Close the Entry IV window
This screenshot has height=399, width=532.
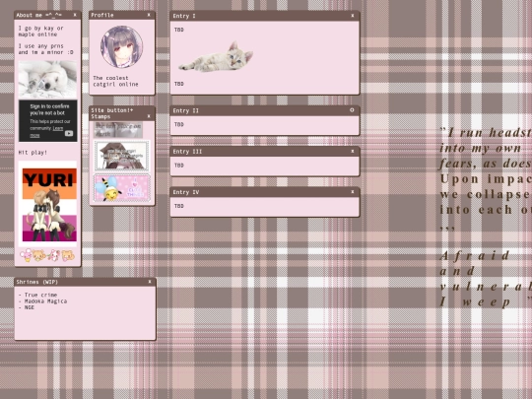click(353, 192)
